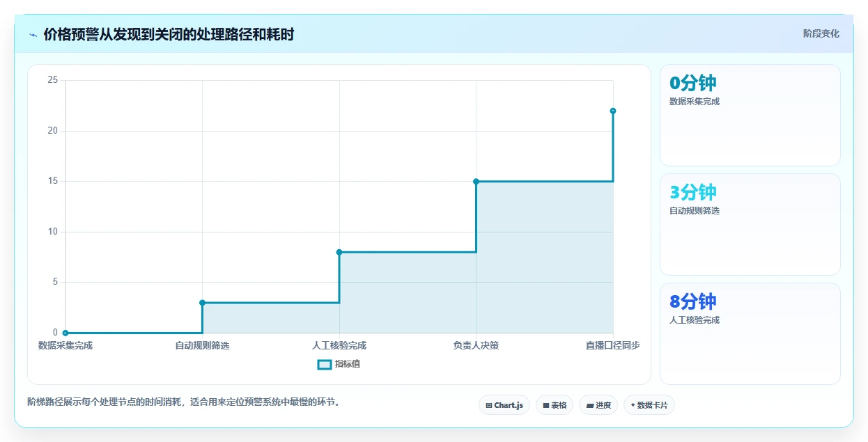The image size is (868, 442).
Task: Click the y-axis value 25
Action: [x=52, y=80]
